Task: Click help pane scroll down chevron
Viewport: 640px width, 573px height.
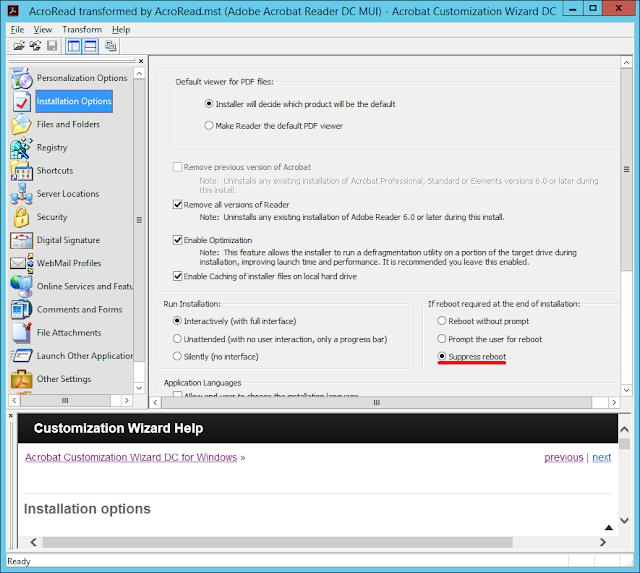Action: tap(624, 520)
